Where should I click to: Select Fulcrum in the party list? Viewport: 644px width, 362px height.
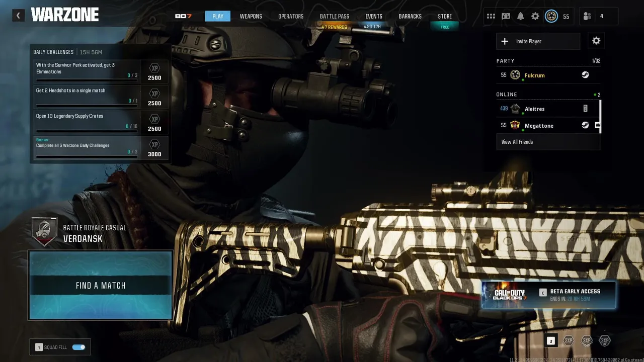coord(548,75)
